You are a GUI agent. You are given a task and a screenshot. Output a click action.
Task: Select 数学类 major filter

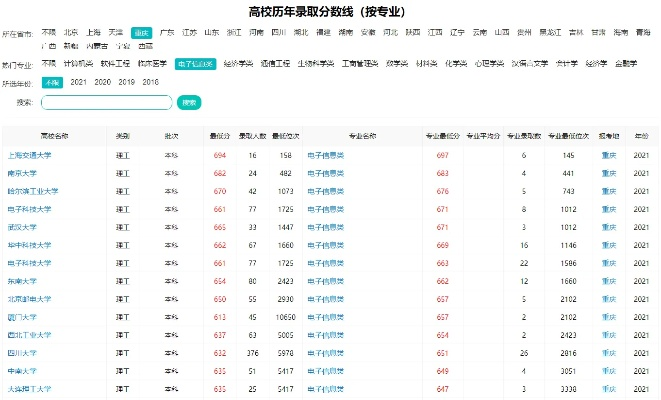(397, 64)
